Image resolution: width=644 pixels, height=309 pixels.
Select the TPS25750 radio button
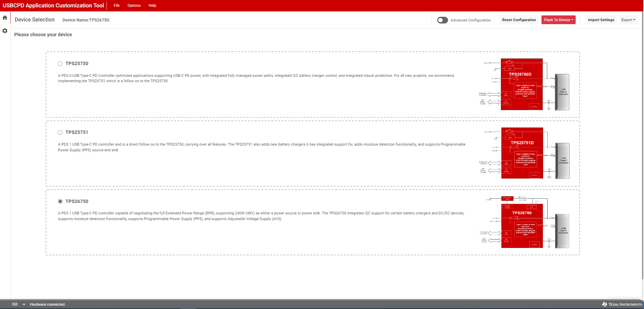60,64
